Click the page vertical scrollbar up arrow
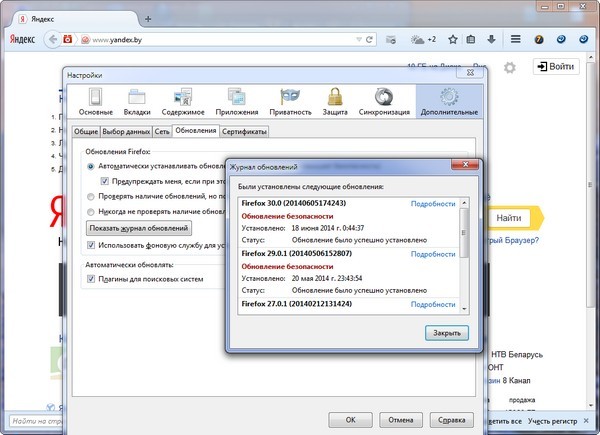The image size is (600, 435). coord(590,57)
